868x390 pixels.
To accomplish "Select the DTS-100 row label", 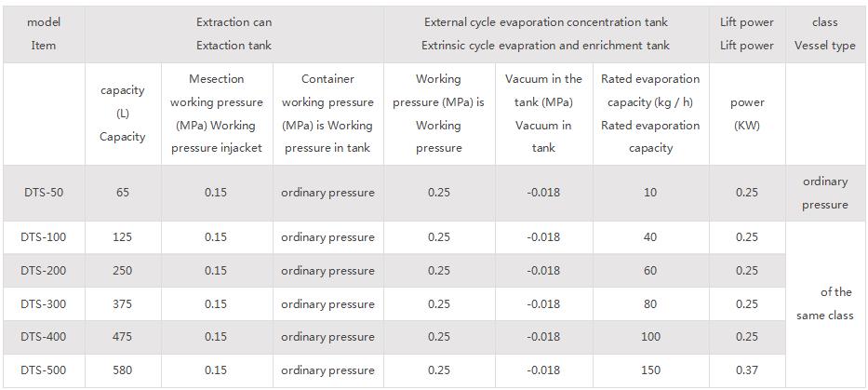I will 44,237.
